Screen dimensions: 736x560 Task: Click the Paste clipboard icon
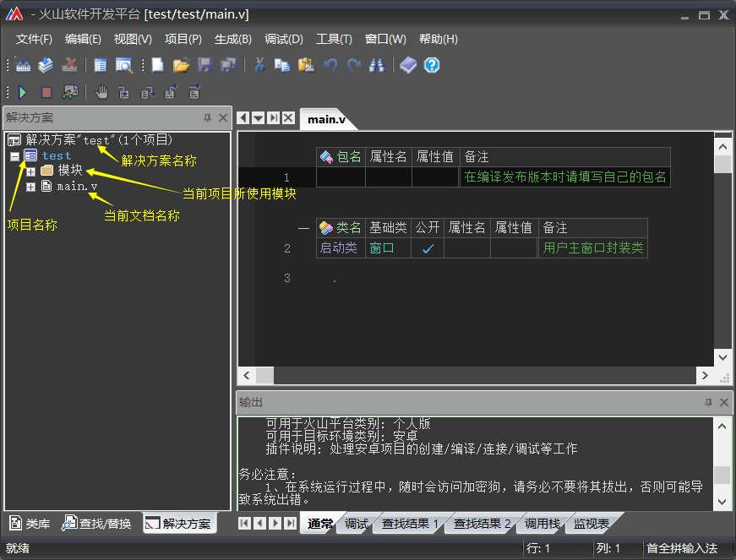pos(306,65)
